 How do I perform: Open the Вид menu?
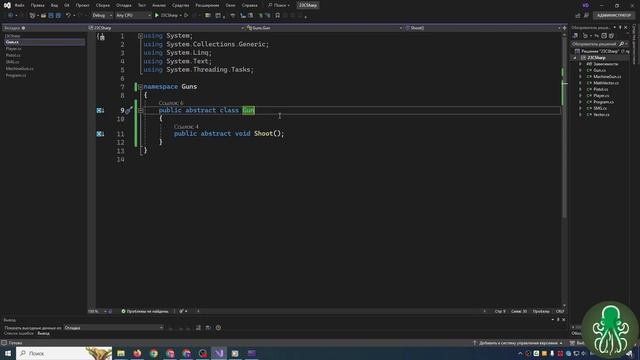pyautogui.click(x=54, y=5)
